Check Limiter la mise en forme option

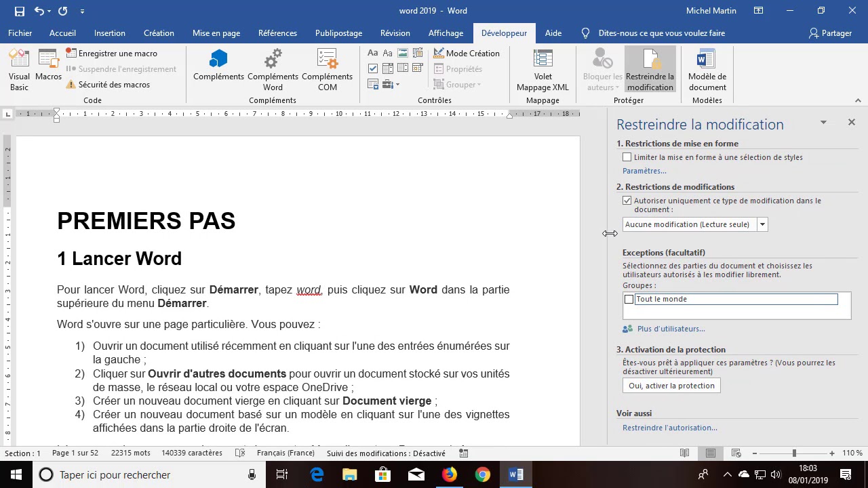[x=627, y=157]
